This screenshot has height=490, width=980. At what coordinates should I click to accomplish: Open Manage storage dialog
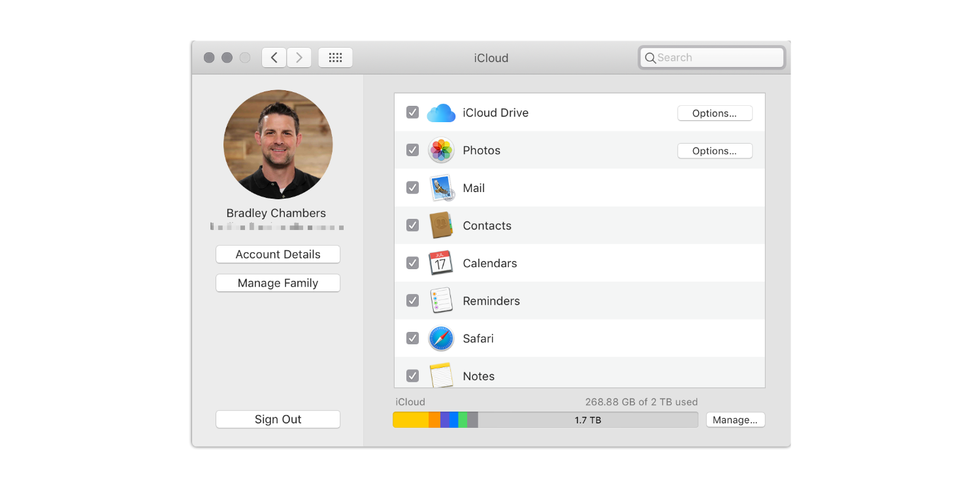[735, 420]
